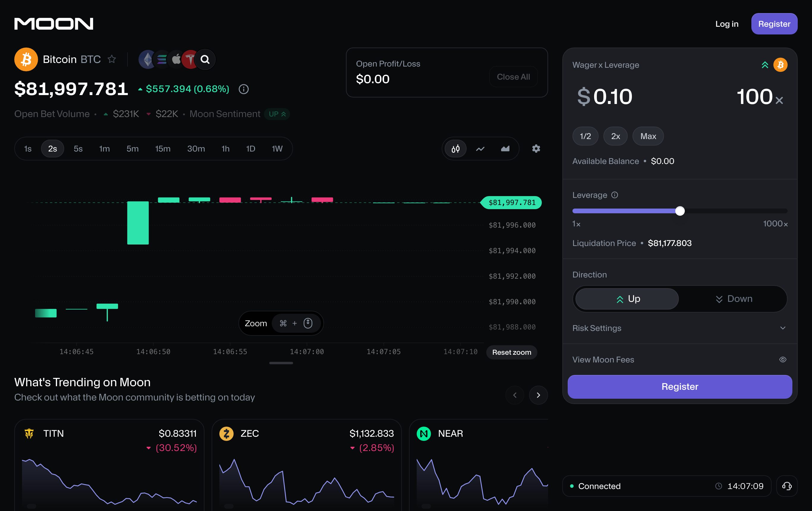Viewport: 812px width, 511px height.
Task: Select the 1m timeframe
Action: pos(104,149)
